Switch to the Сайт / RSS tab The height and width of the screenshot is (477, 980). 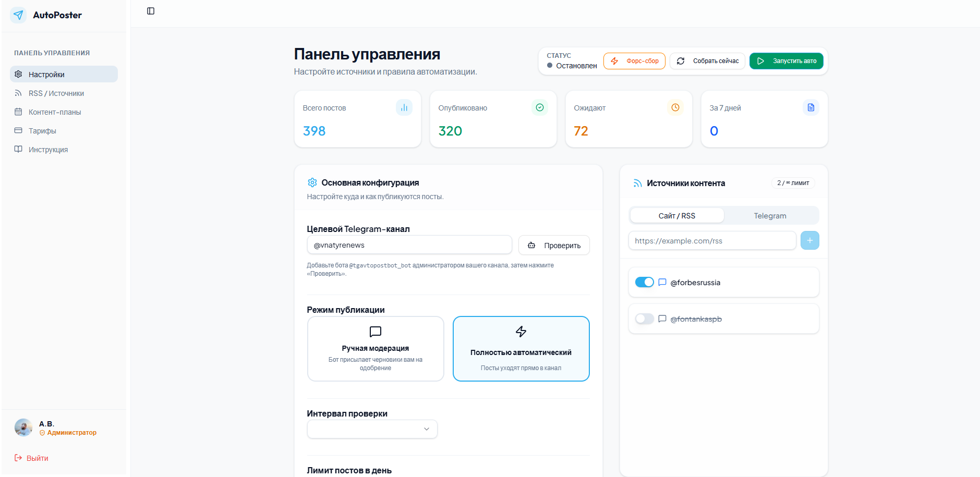tap(677, 215)
